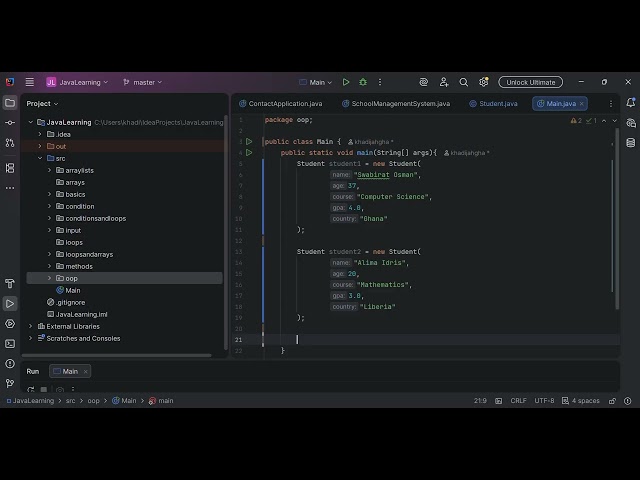Switch to ContactApplication.java tab
Image resolution: width=640 pixels, height=480 pixels.
pyautogui.click(x=281, y=104)
